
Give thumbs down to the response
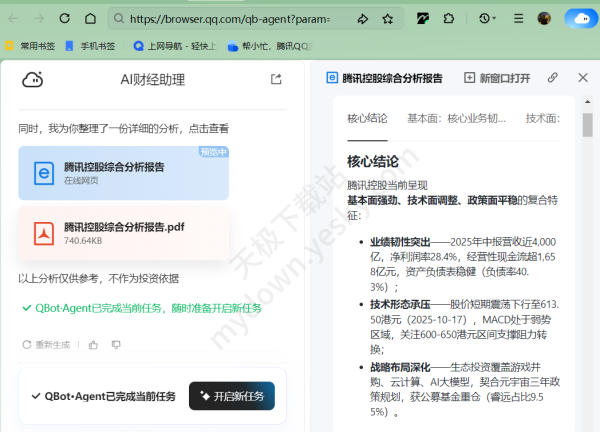[x=116, y=344]
